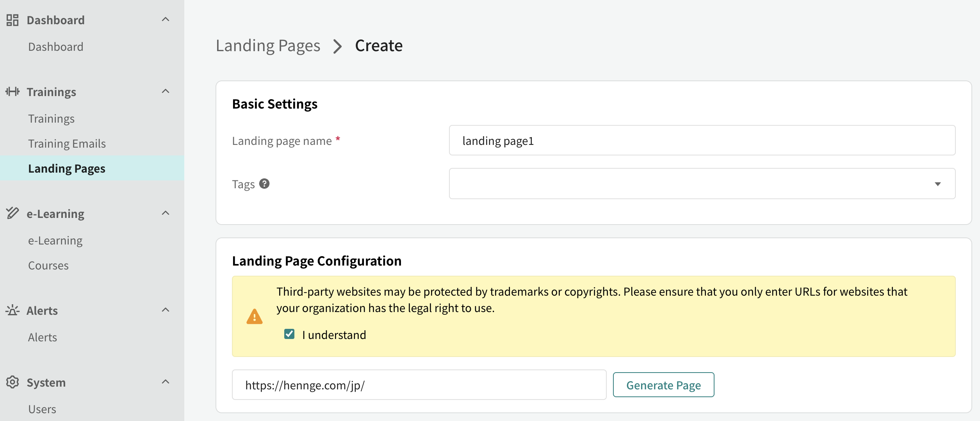The width and height of the screenshot is (980, 421).
Task: Click the Trainings dumbbell icon
Action: [12, 92]
